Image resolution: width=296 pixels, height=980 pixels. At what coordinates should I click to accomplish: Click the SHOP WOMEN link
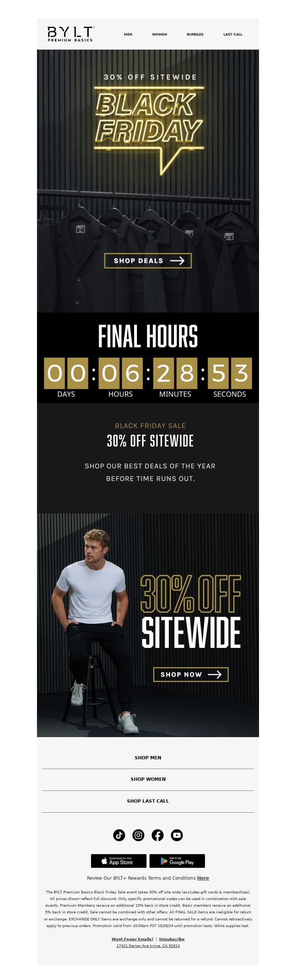click(x=148, y=779)
